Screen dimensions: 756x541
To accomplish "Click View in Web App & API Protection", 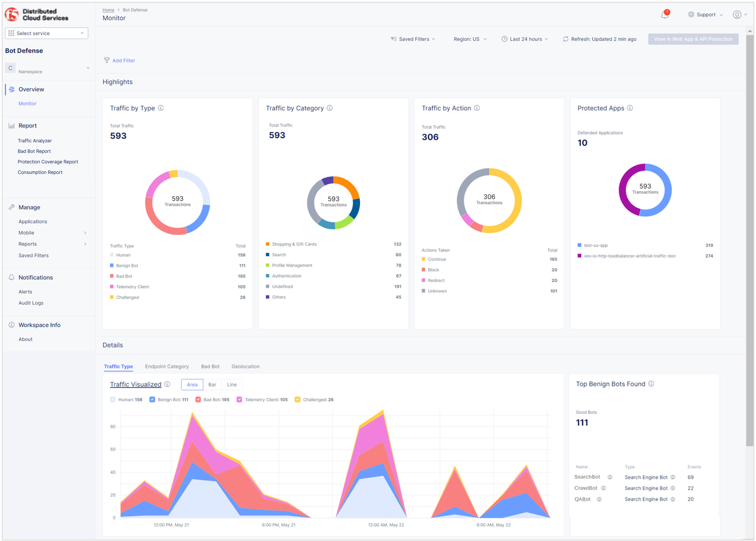I will [693, 39].
